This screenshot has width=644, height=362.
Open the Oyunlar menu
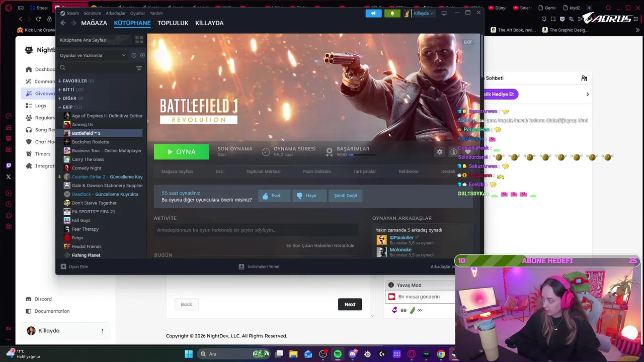(x=138, y=13)
